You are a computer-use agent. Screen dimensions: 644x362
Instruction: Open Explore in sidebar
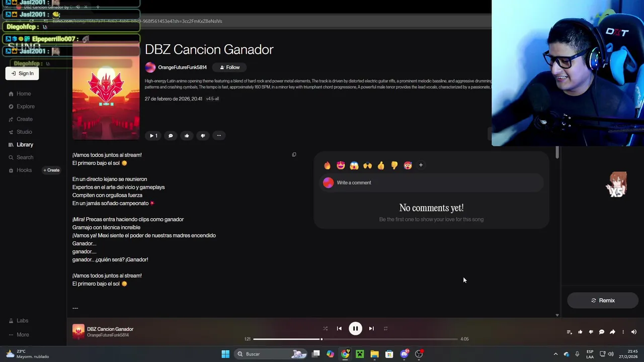tap(22, 107)
